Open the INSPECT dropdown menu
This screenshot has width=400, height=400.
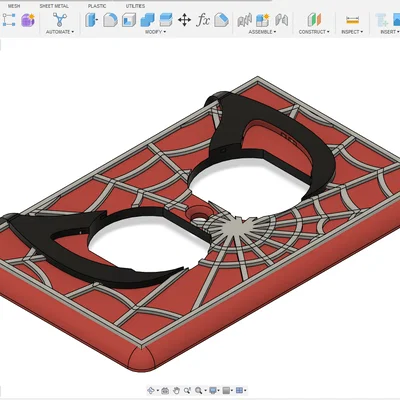[x=352, y=32]
